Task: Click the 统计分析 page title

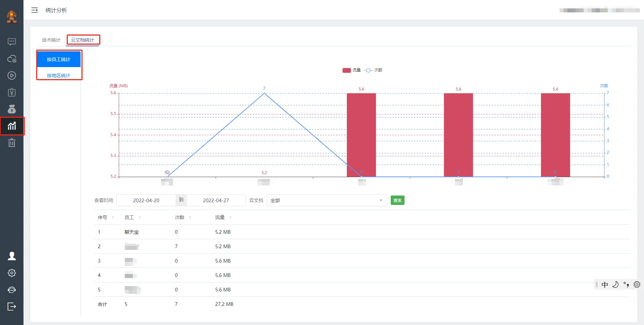Action: (x=56, y=10)
